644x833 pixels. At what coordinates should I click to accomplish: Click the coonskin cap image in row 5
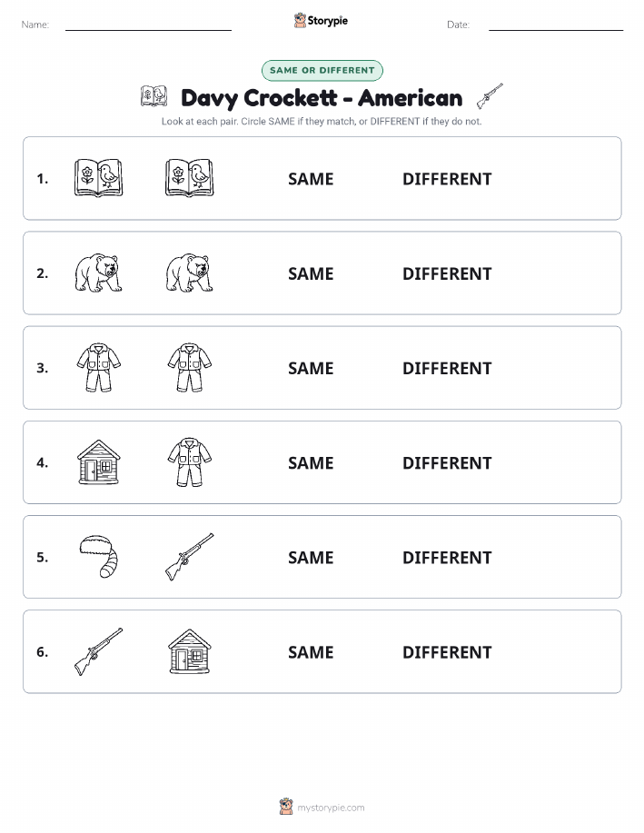click(x=99, y=557)
